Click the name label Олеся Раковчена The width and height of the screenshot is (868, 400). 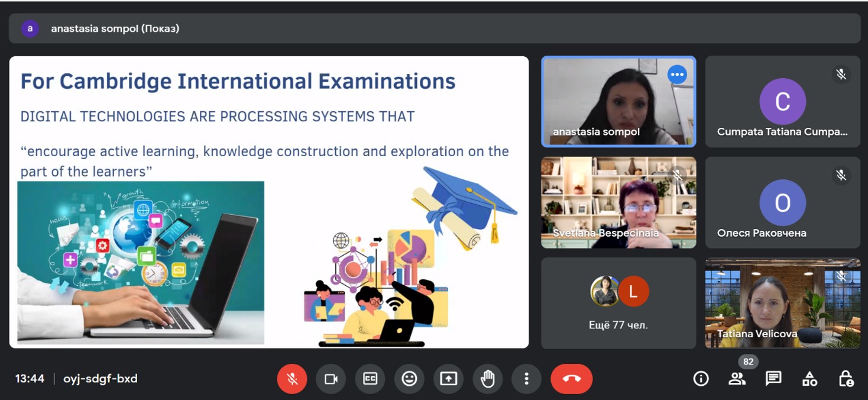point(762,233)
